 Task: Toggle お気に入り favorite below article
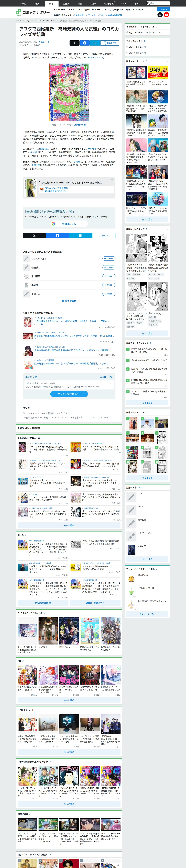[104, 236]
